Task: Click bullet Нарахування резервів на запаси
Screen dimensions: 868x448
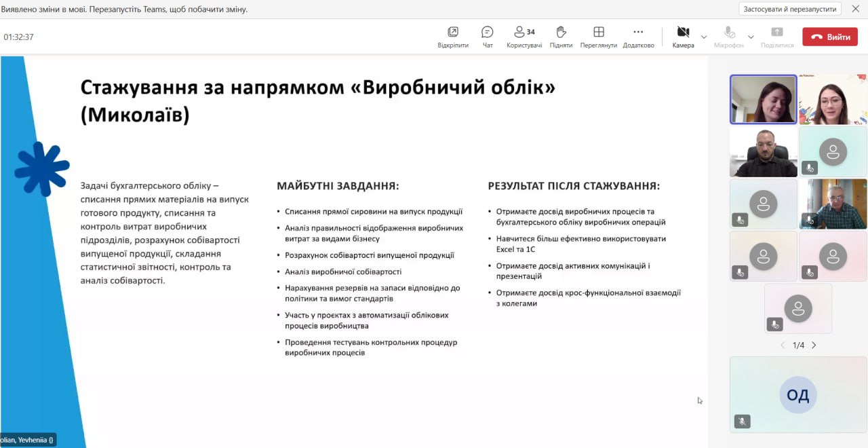Action: [x=372, y=293]
